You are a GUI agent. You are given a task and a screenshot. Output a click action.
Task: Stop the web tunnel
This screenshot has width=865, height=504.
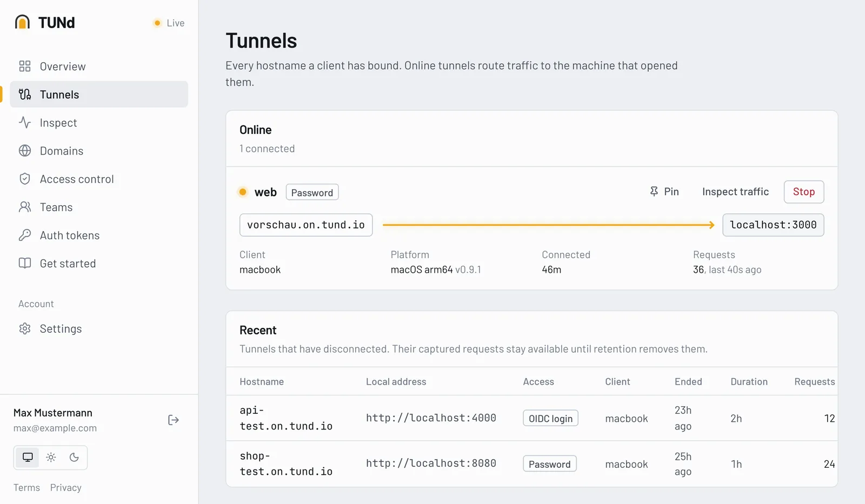(803, 192)
